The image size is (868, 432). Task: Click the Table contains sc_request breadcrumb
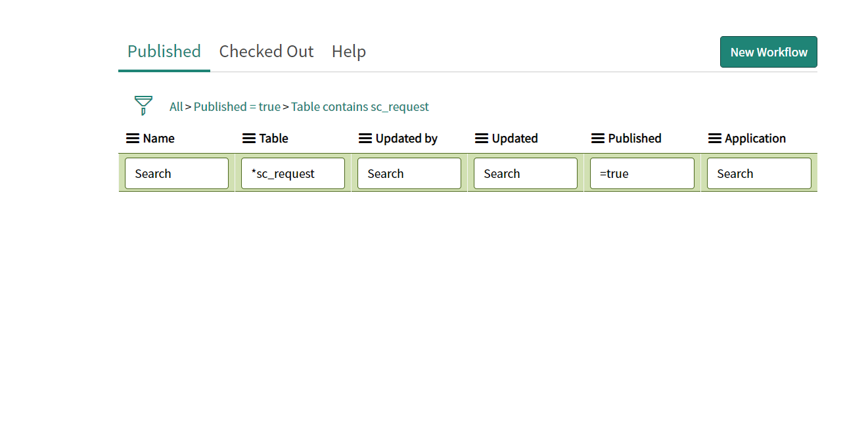point(360,106)
